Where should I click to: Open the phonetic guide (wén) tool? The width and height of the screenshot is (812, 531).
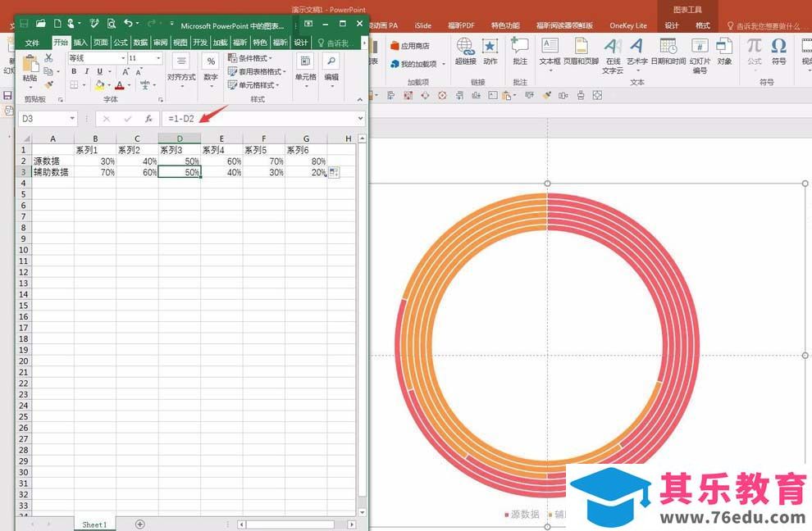coord(145,84)
